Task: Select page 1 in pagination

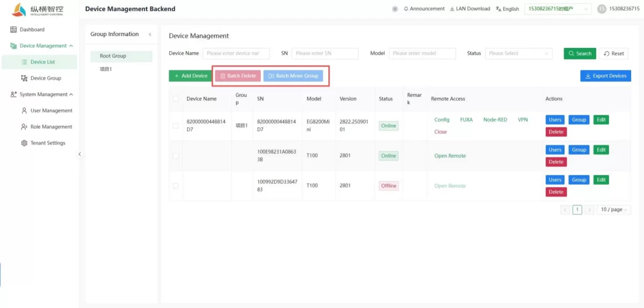Action: 577,210
